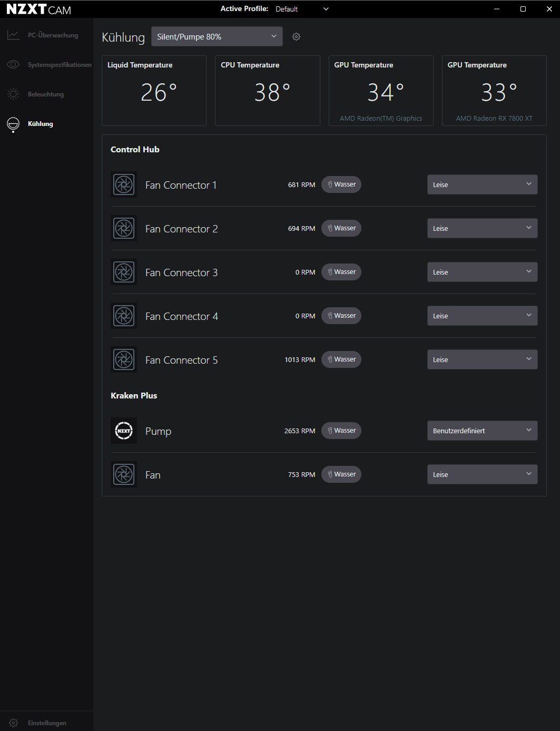This screenshot has height=731, width=560.
Task: Go to Beleuchtung section
Action: [x=46, y=94]
